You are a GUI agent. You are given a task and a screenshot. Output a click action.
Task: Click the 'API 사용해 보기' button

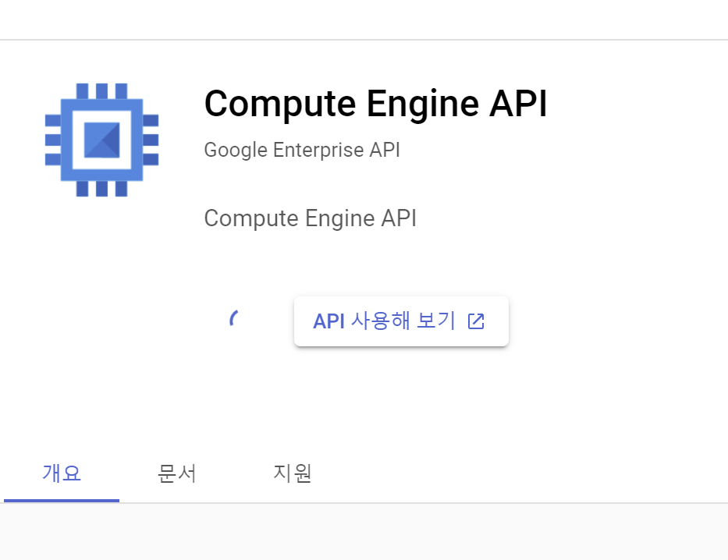(x=401, y=321)
